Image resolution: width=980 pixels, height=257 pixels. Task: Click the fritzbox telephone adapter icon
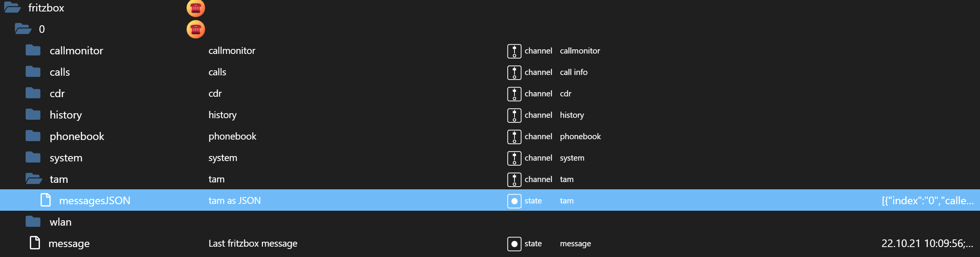[196, 8]
